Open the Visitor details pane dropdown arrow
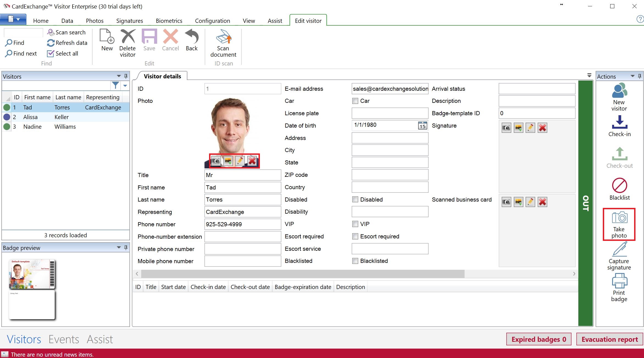Screen dimensions: 644x358 click(589, 75)
